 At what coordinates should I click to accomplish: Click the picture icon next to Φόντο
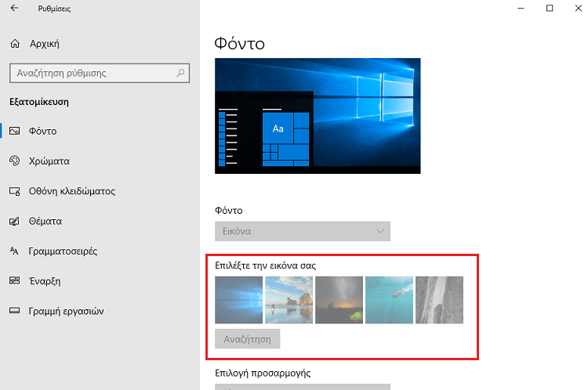(15, 131)
